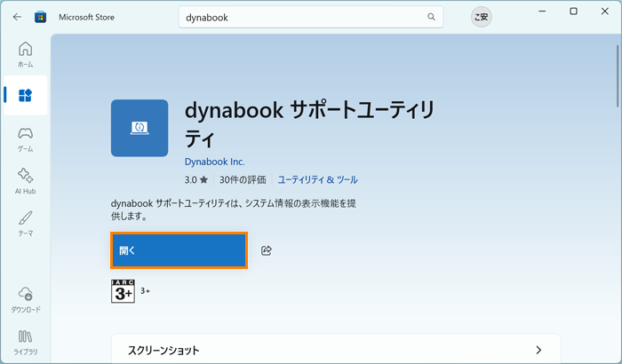Open the Home (ホーム) sidebar section
The width and height of the screenshot is (622, 364).
click(25, 53)
